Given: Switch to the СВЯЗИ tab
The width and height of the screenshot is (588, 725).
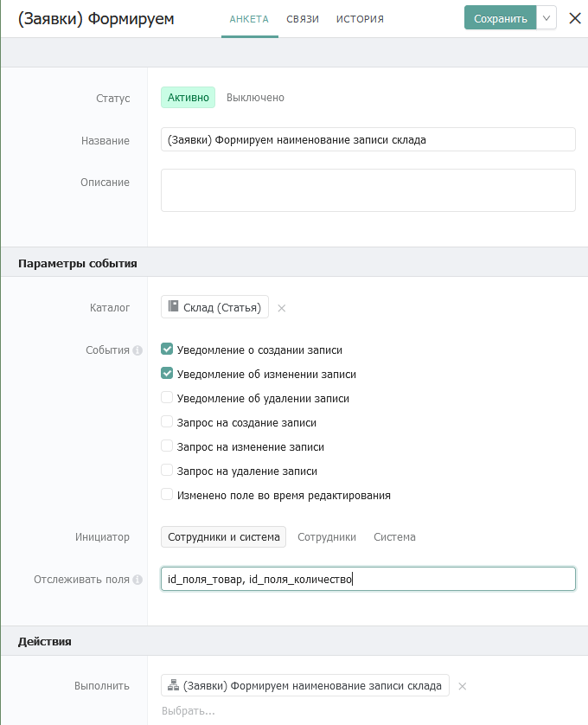Looking at the screenshot, I should (303, 19).
